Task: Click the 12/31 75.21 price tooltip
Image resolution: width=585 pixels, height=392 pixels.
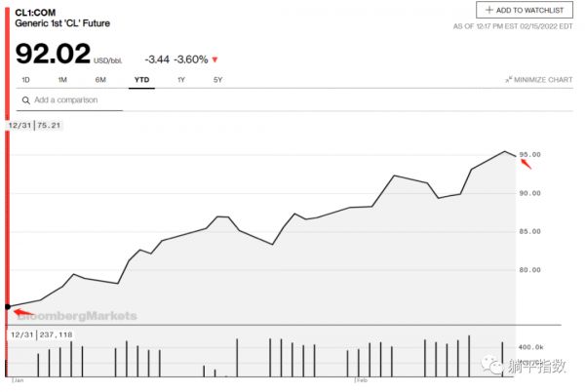Action: click(x=35, y=125)
